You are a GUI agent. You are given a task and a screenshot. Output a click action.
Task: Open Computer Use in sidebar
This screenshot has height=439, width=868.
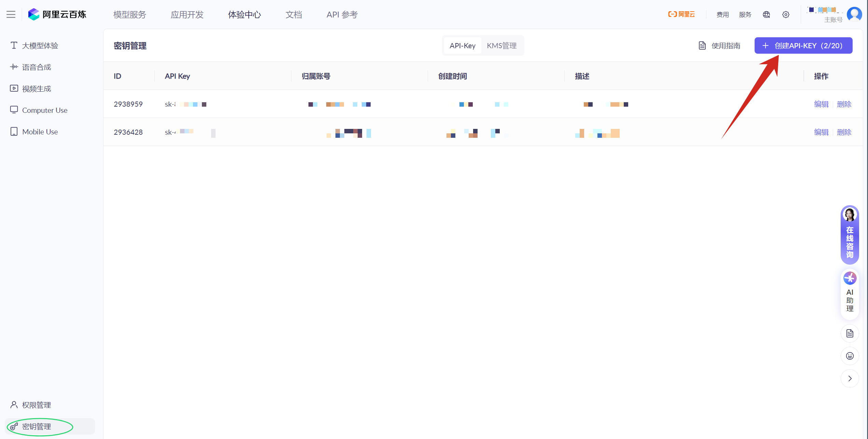tap(44, 110)
